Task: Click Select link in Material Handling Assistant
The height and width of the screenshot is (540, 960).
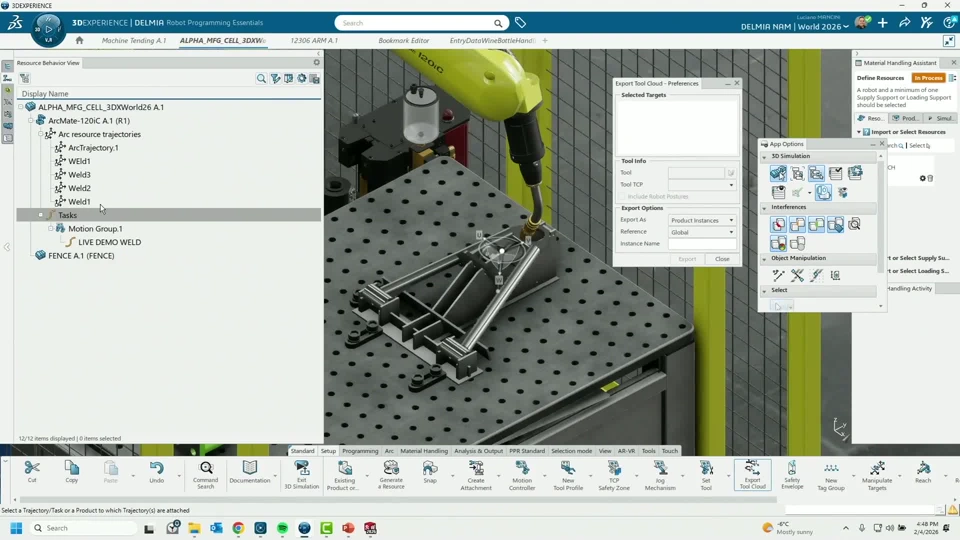Action: pos(919,146)
